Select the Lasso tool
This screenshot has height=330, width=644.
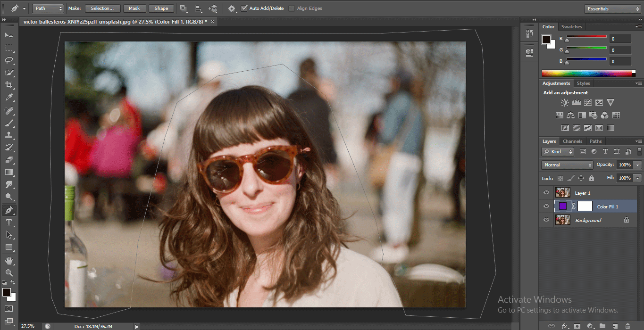tap(9, 60)
